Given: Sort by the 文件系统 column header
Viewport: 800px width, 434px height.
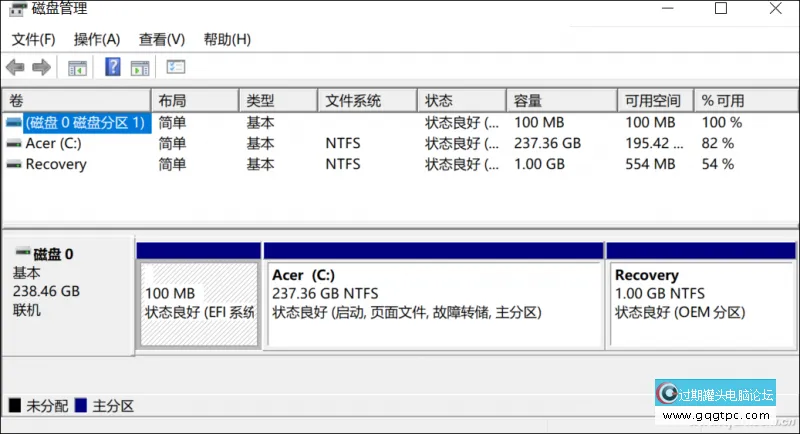Looking at the screenshot, I should pyautogui.click(x=367, y=100).
